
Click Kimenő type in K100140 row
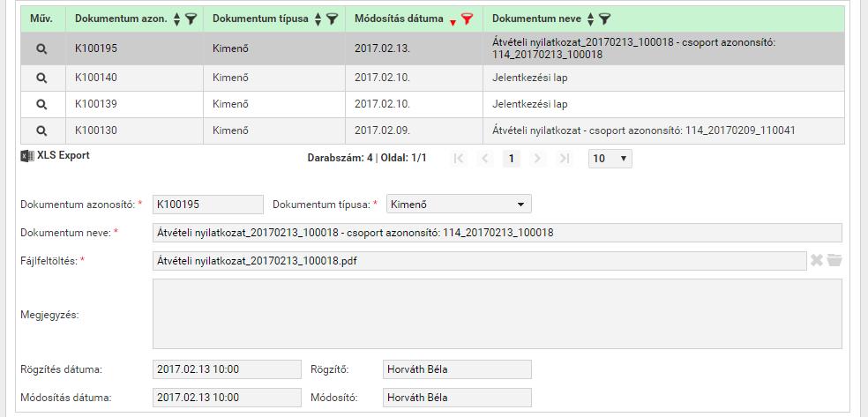pyautogui.click(x=230, y=78)
